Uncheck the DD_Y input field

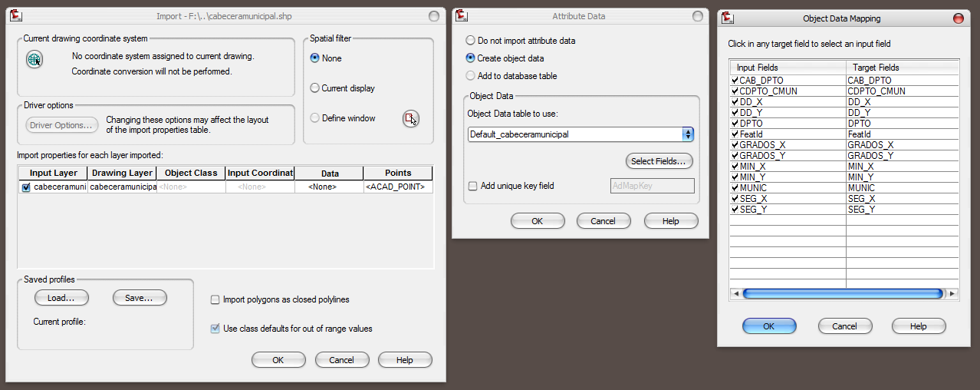pyautogui.click(x=735, y=112)
